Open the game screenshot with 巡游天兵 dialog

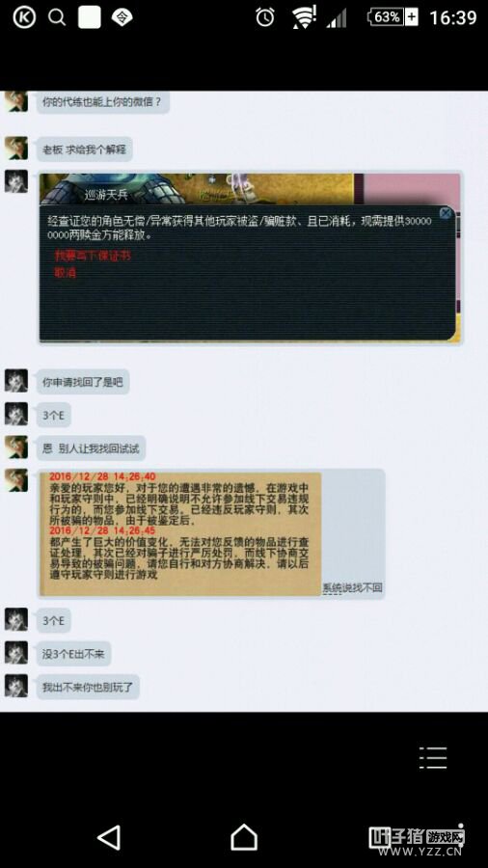[x=250, y=258]
